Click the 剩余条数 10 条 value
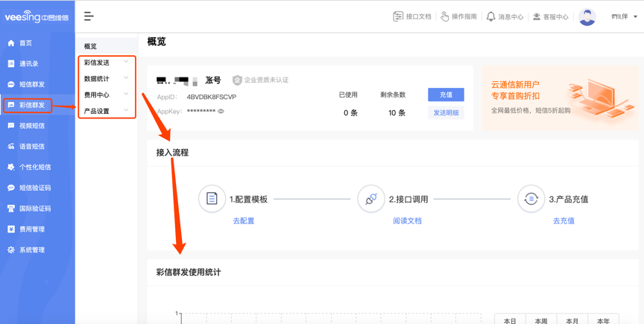The image size is (644, 324). coord(397,113)
